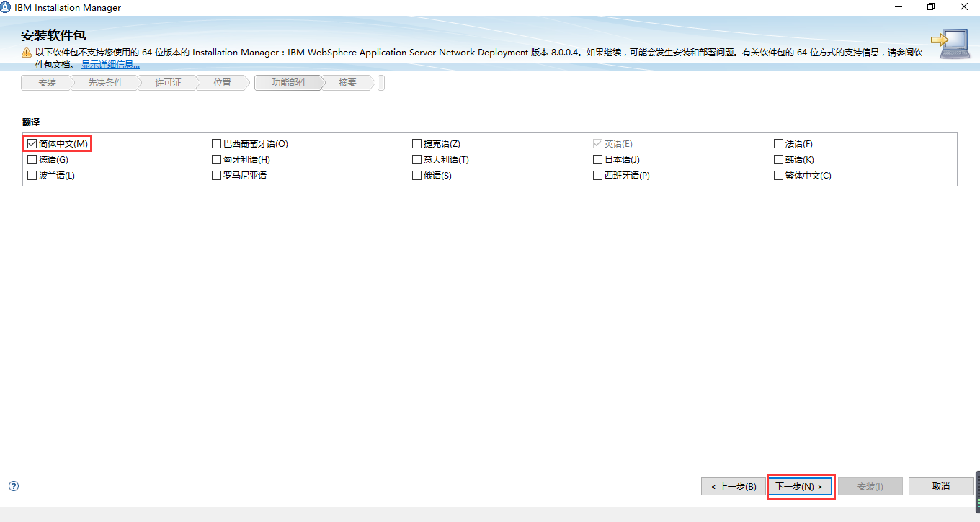Check the 意大利语(T) checkbox
The height and width of the screenshot is (522, 980).
(x=416, y=160)
